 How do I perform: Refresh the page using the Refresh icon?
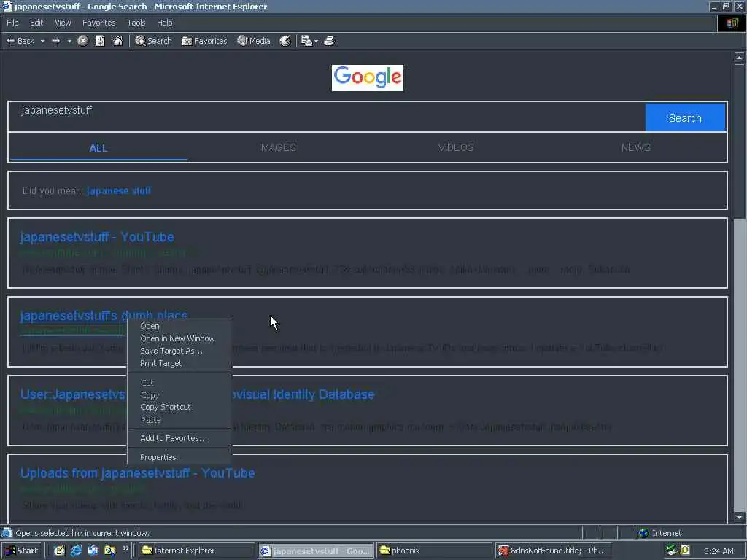[100, 41]
